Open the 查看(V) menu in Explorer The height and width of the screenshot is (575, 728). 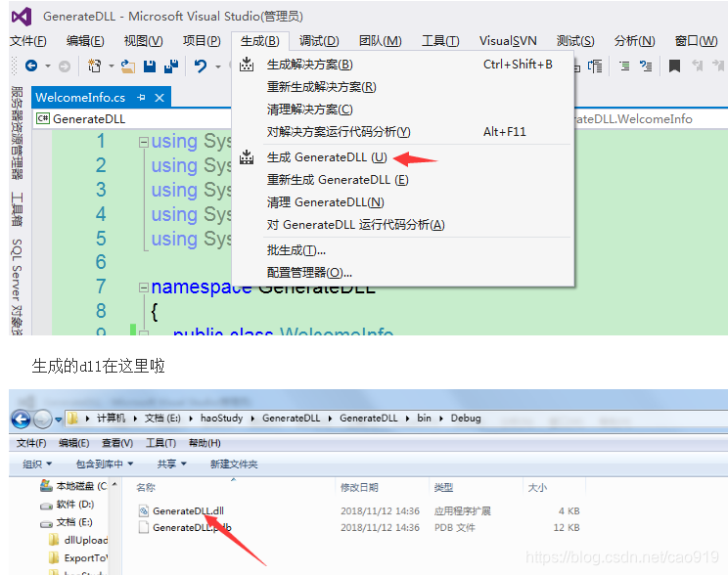point(117,443)
